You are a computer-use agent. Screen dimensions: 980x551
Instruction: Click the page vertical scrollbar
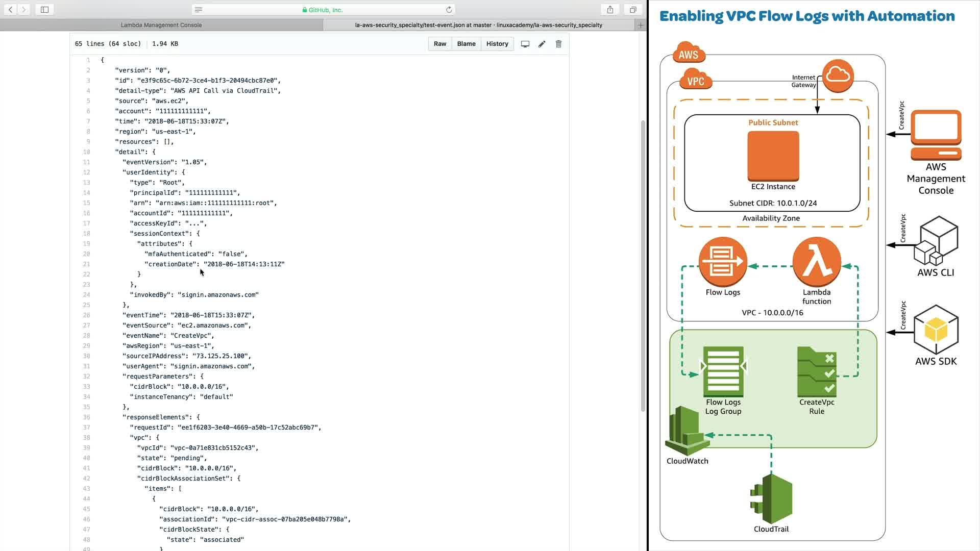tap(643, 265)
